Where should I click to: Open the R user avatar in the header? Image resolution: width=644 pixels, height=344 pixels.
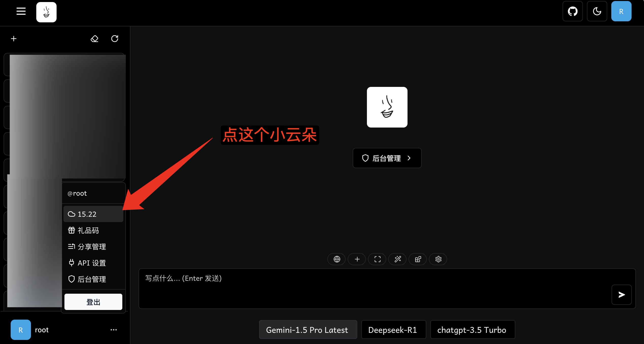(x=621, y=11)
